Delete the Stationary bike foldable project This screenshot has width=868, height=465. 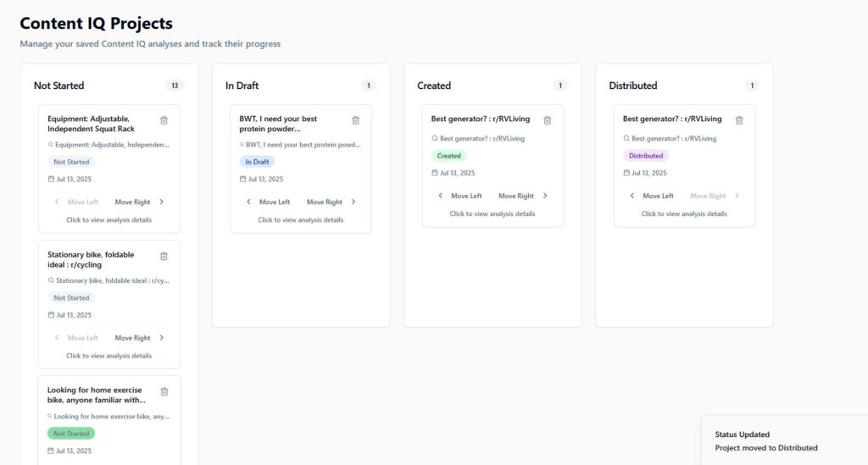point(164,256)
